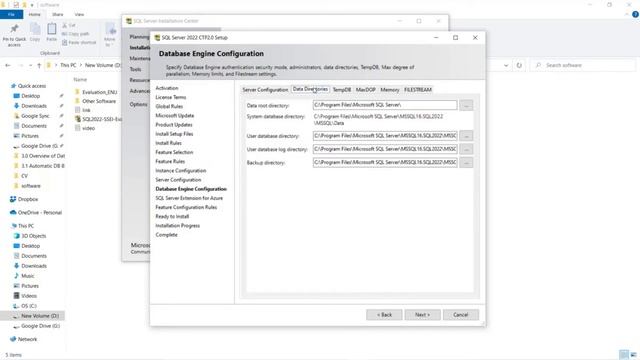Click Tools in SQL Server Installation Center
Screen dimensions: 640x360
tap(136, 69)
